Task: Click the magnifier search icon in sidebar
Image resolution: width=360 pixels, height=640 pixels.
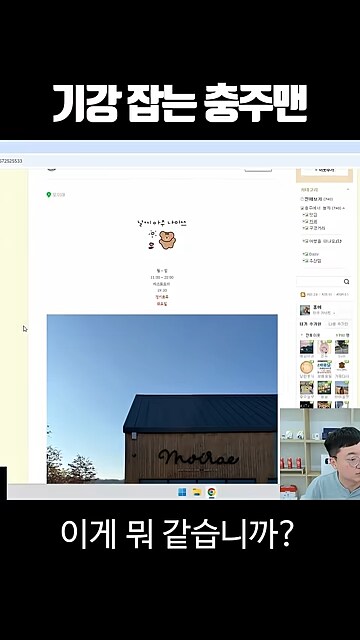Action: (346, 282)
